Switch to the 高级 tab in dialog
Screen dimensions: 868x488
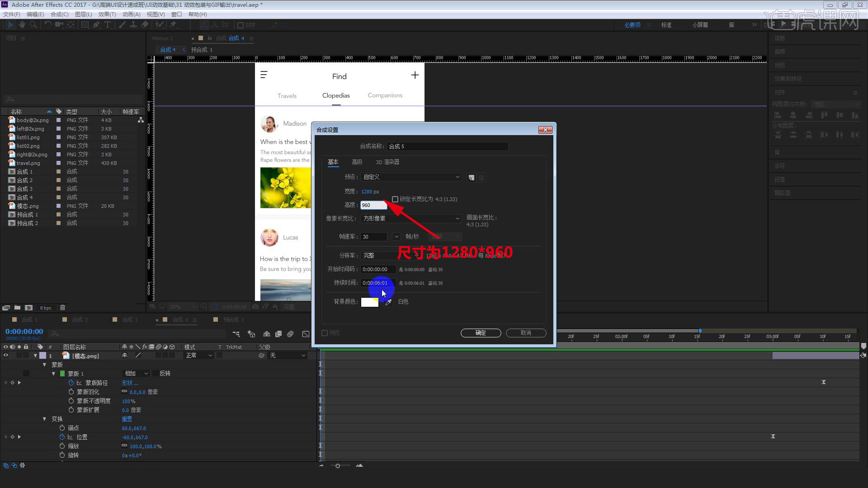pyautogui.click(x=357, y=162)
